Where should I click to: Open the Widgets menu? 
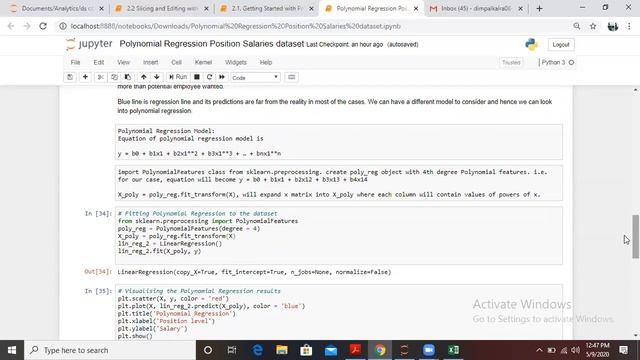click(236, 62)
